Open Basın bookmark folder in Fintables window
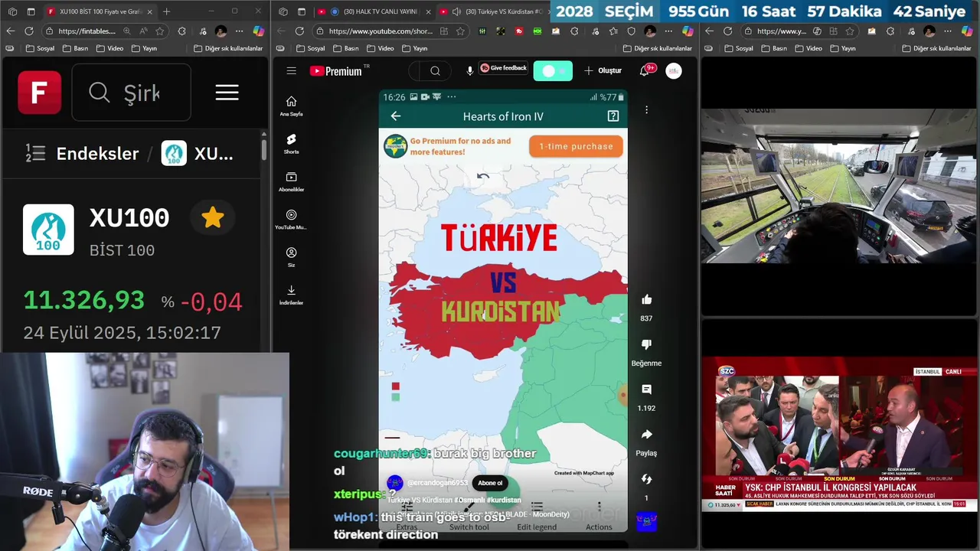This screenshot has height=551, width=980. [x=76, y=48]
